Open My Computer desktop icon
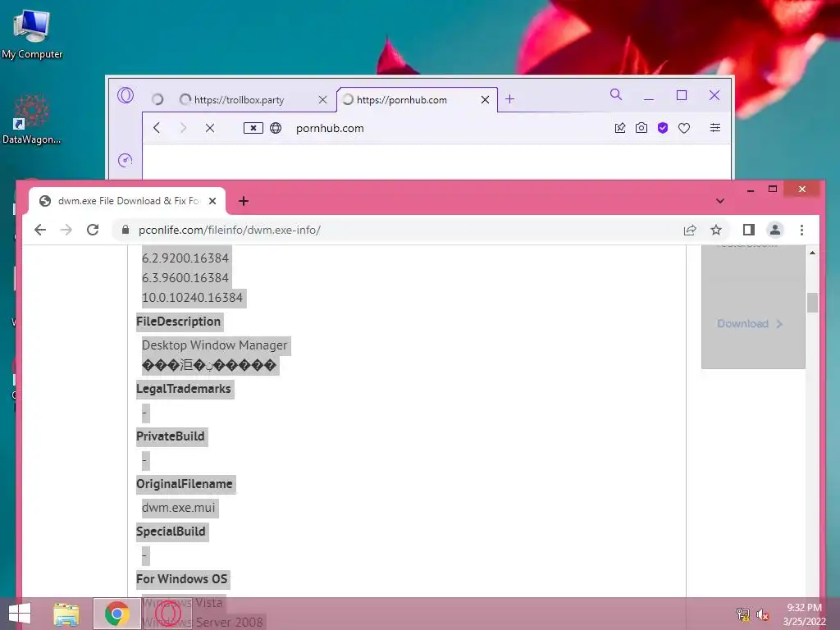 32,34
